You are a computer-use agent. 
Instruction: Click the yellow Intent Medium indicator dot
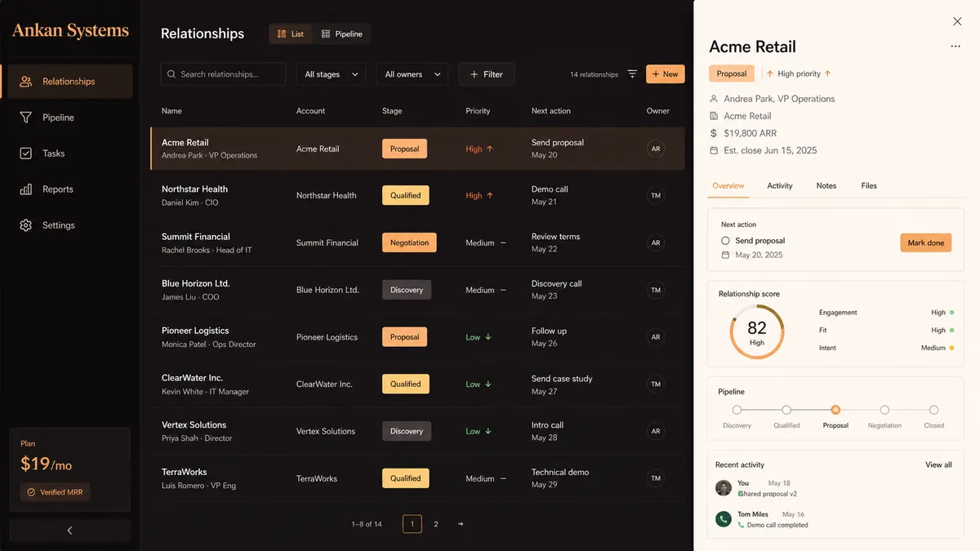coord(952,348)
